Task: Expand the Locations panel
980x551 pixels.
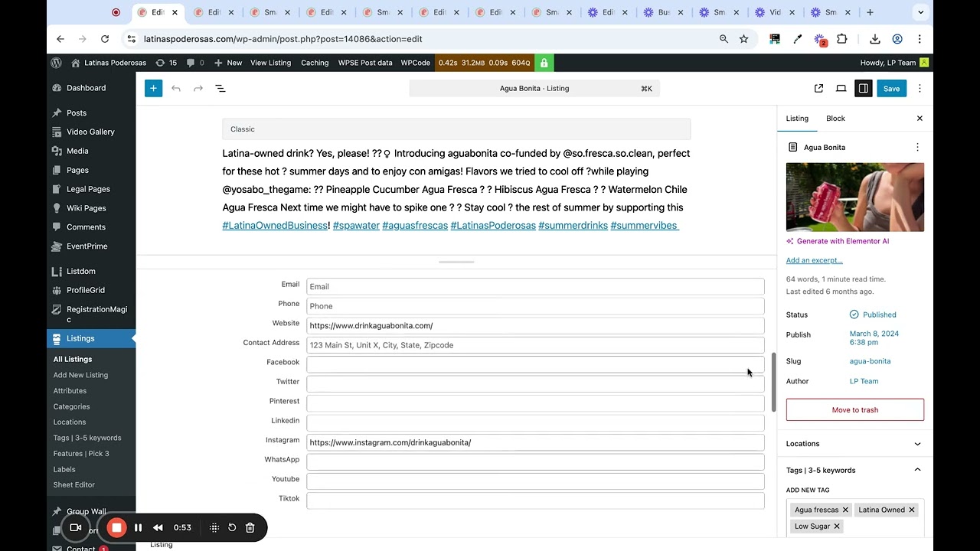Action: point(854,444)
